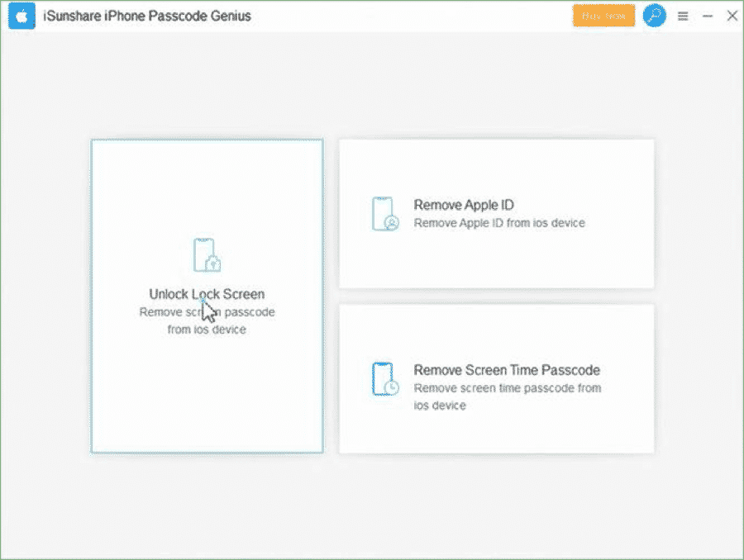This screenshot has width=744, height=560.
Task: Click the Buy Now button
Action: [603, 15]
